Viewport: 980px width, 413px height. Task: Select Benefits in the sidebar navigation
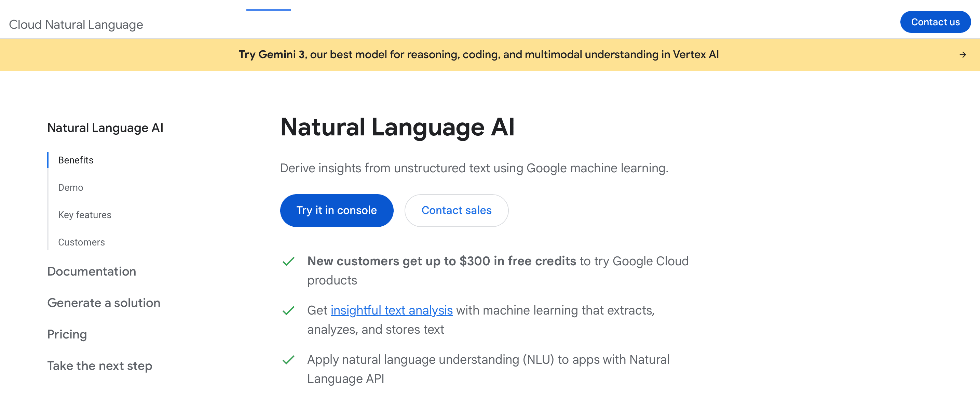click(75, 160)
